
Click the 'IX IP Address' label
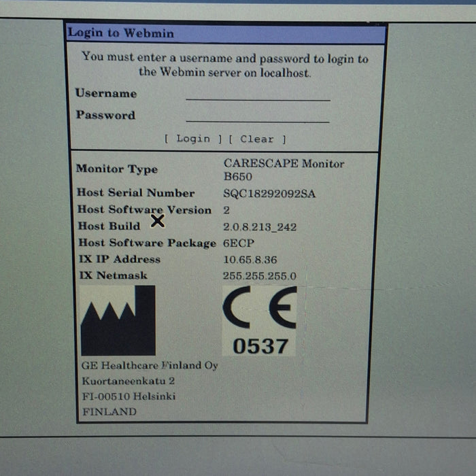click(120, 259)
